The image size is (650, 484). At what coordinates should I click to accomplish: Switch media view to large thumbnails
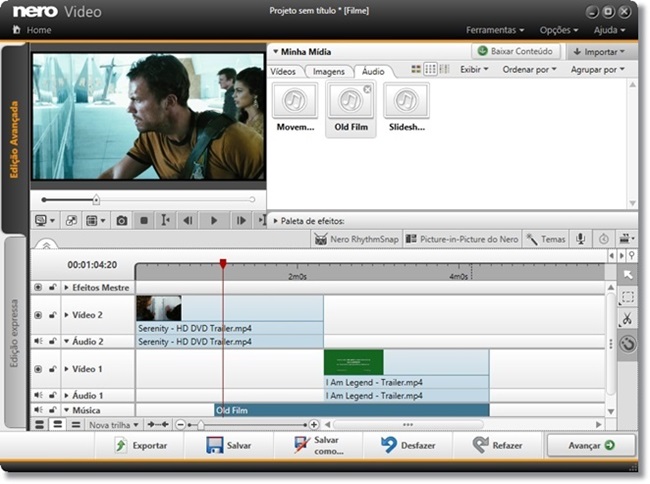point(416,69)
